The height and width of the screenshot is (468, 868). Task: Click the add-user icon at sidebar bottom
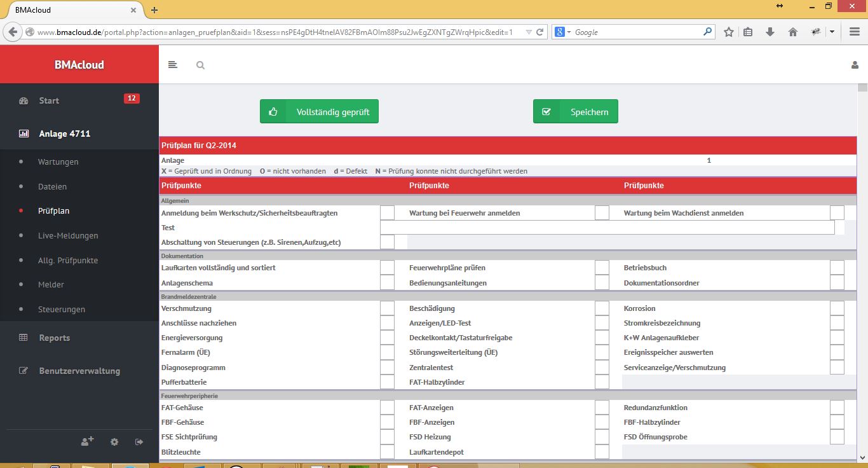(x=87, y=441)
